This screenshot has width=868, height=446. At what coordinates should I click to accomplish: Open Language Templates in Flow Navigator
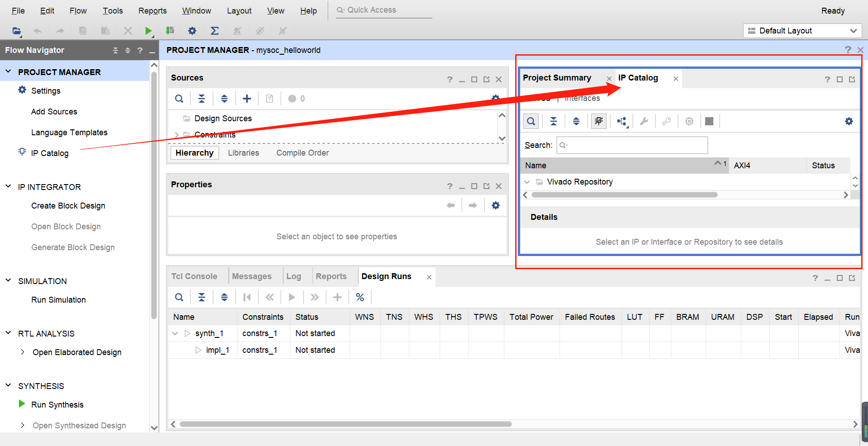[x=69, y=133]
